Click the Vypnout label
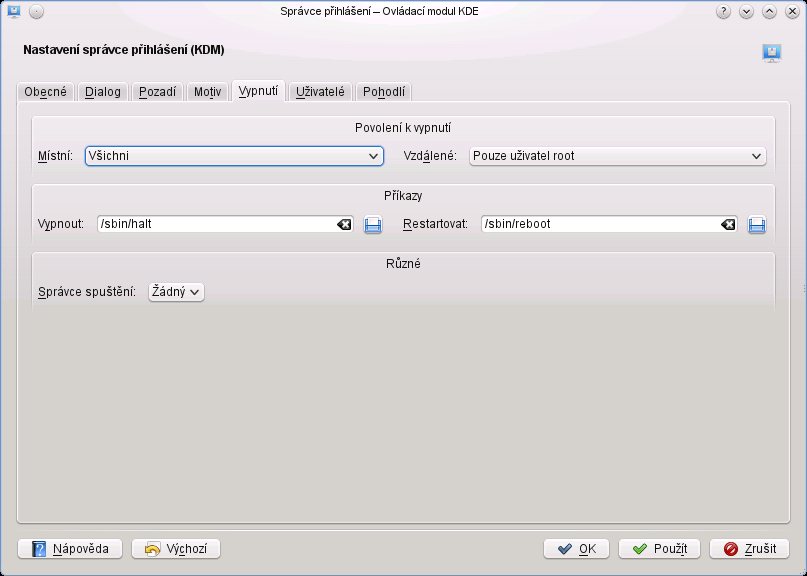Screen dimensions: 807x576 pyautogui.click(x=61, y=224)
